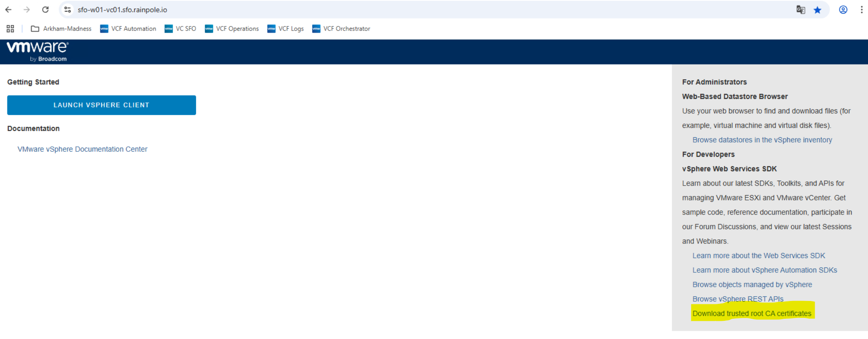
Task: Open the VCF Logs bookmark
Action: click(285, 29)
